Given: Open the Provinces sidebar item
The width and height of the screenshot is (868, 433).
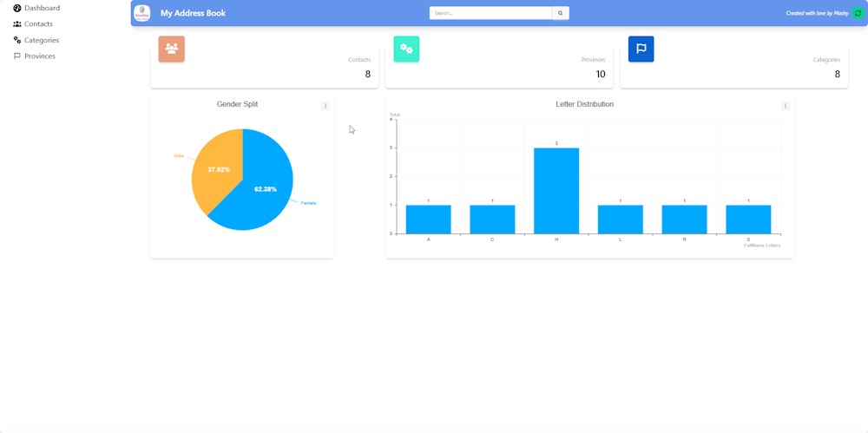Looking at the screenshot, I should pyautogui.click(x=35, y=56).
